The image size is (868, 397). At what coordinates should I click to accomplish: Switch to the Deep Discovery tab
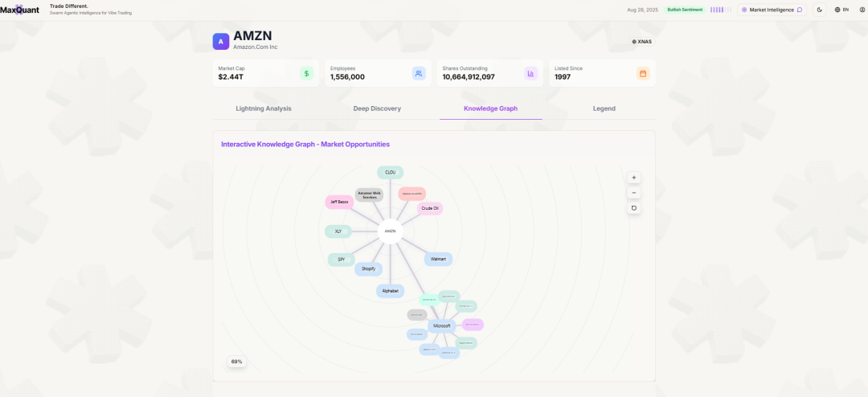377,108
